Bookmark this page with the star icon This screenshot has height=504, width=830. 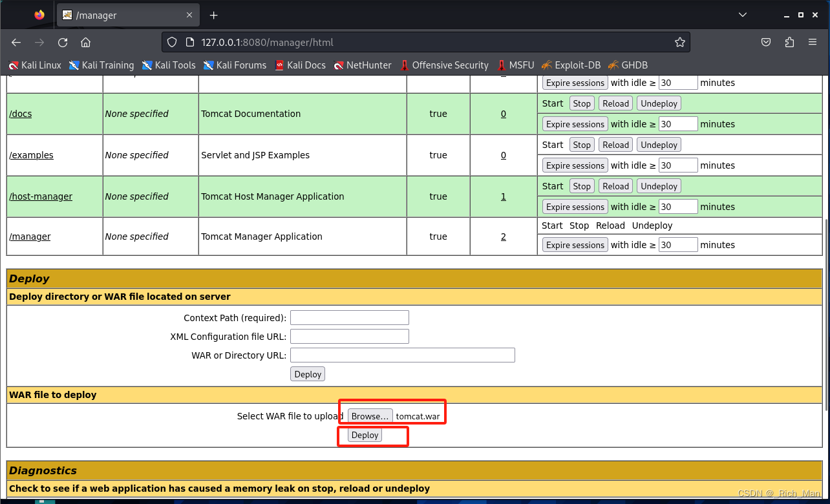679,42
